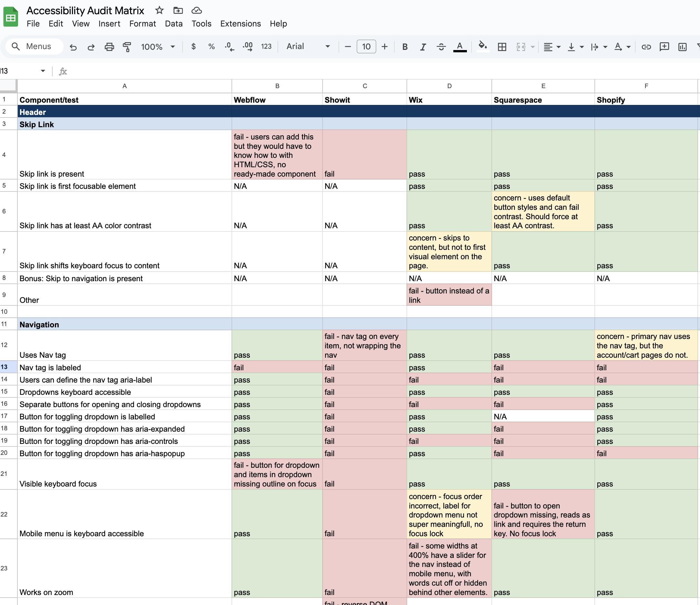This screenshot has width=700, height=605.
Task: Select the 'Squarespace' header cell
Action: (x=543, y=100)
